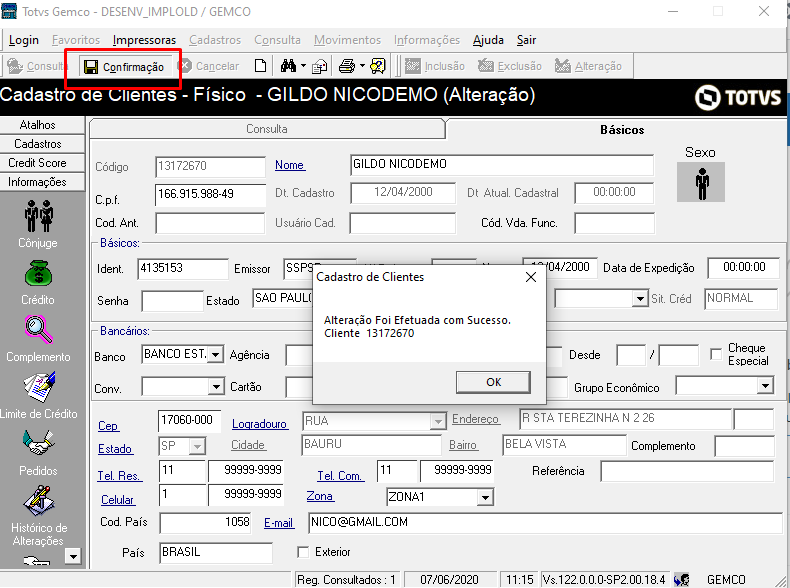The height and width of the screenshot is (588, 790).
Task: Click the Exclusão toolbar icon
Action: point(486,66)
